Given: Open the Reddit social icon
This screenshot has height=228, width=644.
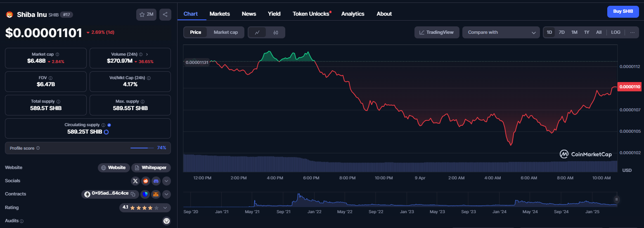Looking at the screenshot, I should click(146, 181).
